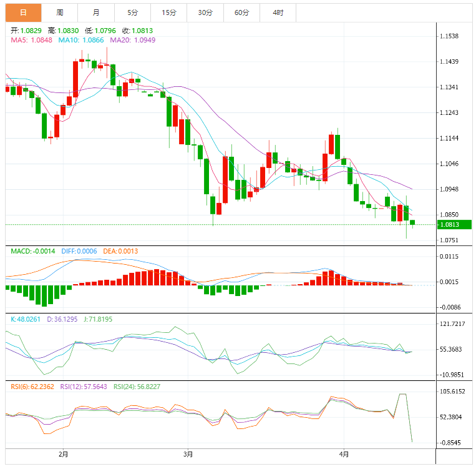This screenshot has width=476, height=469.
Task: Click the -10.9851 KDJ axis label
Action: pyautogui.click(x=452, y=375)
